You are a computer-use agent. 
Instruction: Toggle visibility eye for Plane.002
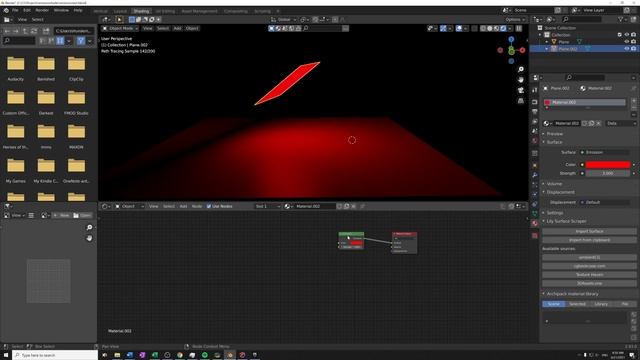[x=627, y=49]
